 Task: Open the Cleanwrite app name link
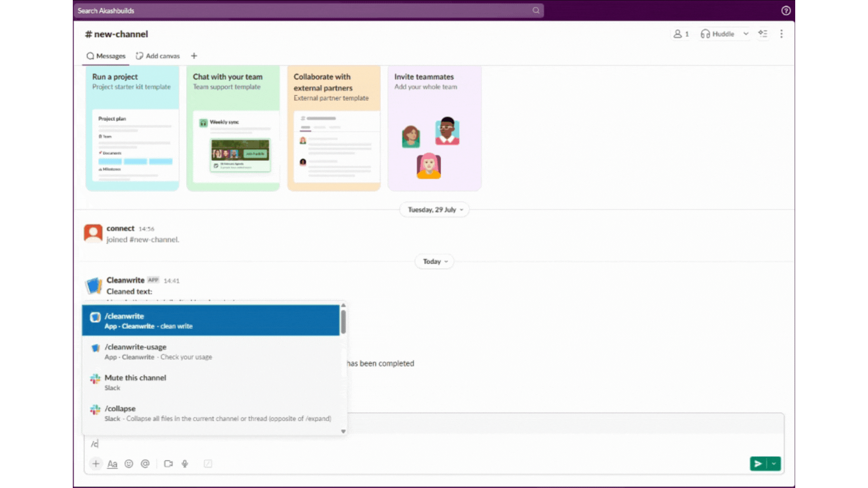pos(125,280)
